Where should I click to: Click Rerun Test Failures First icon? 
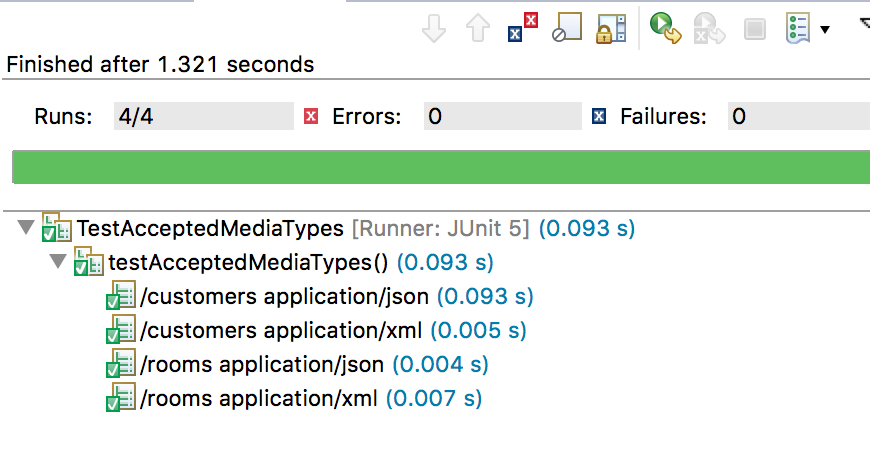tap(709, 28)
